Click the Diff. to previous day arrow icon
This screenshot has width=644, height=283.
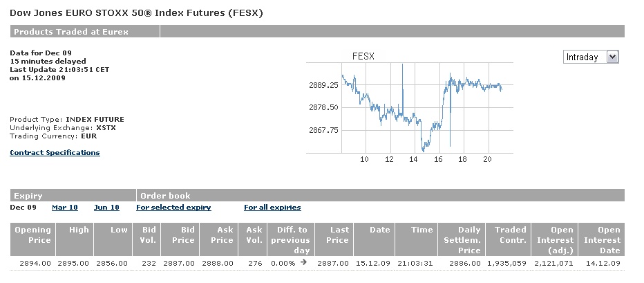[x=305, y=263]
